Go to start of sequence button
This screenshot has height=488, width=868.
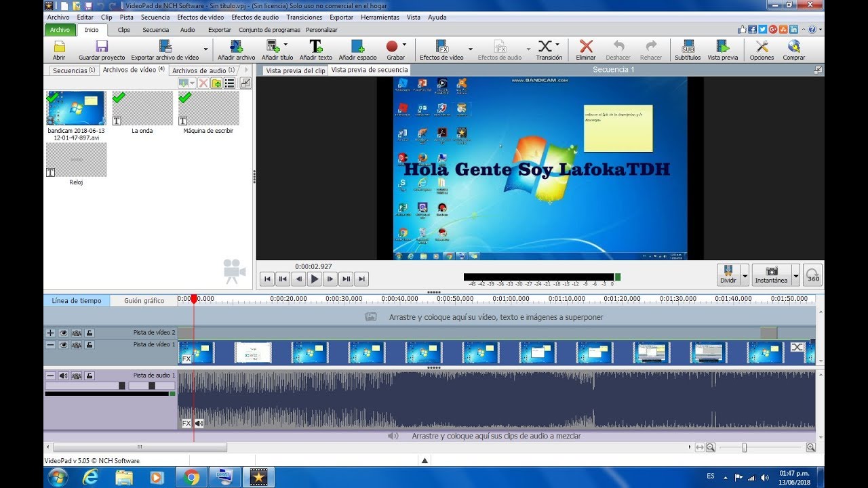click(x=267, y=279)
